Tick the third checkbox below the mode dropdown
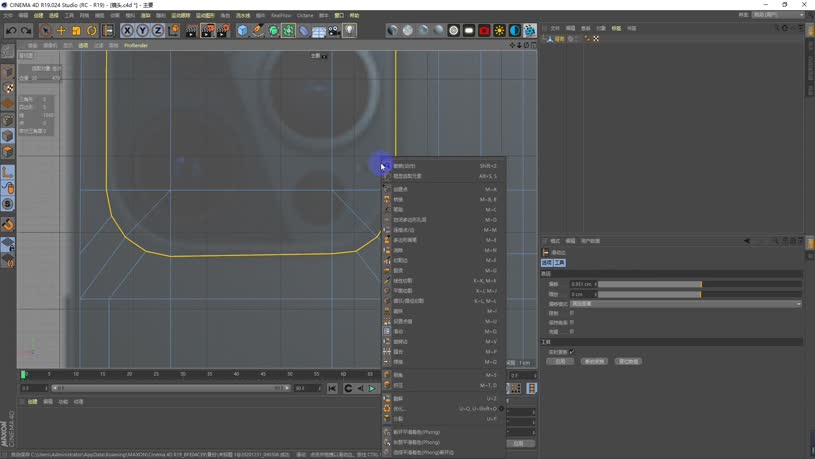Screen dimensions: 815x459 pos(572,331)
